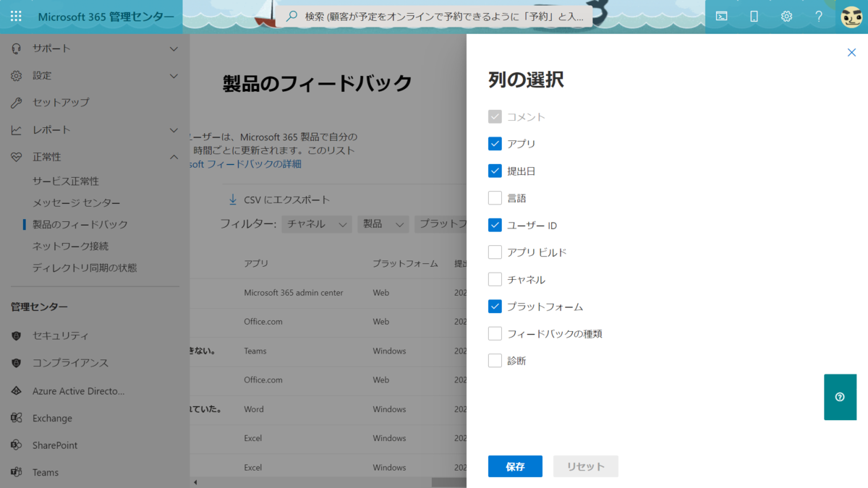Click the Support headset icon
868x488 pixels.
click(16, 48)
